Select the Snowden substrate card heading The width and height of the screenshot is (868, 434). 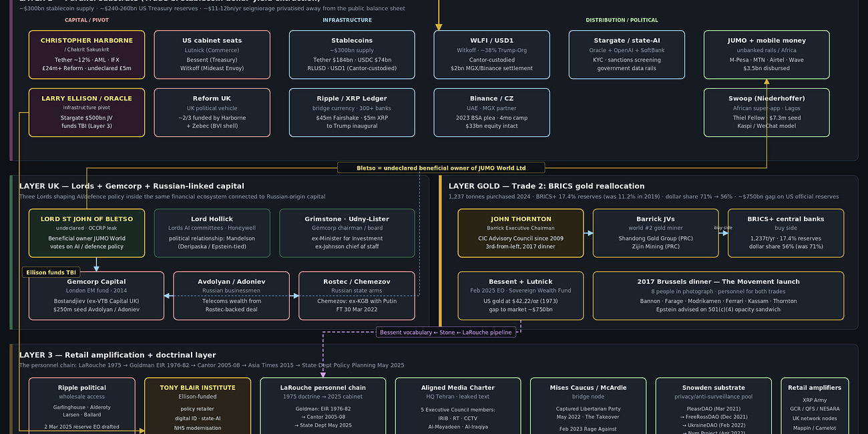click(x=714, y=387)
